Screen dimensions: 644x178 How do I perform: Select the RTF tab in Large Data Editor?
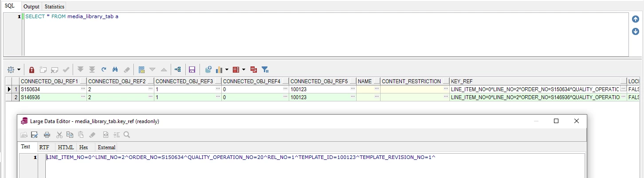[44, 147]
